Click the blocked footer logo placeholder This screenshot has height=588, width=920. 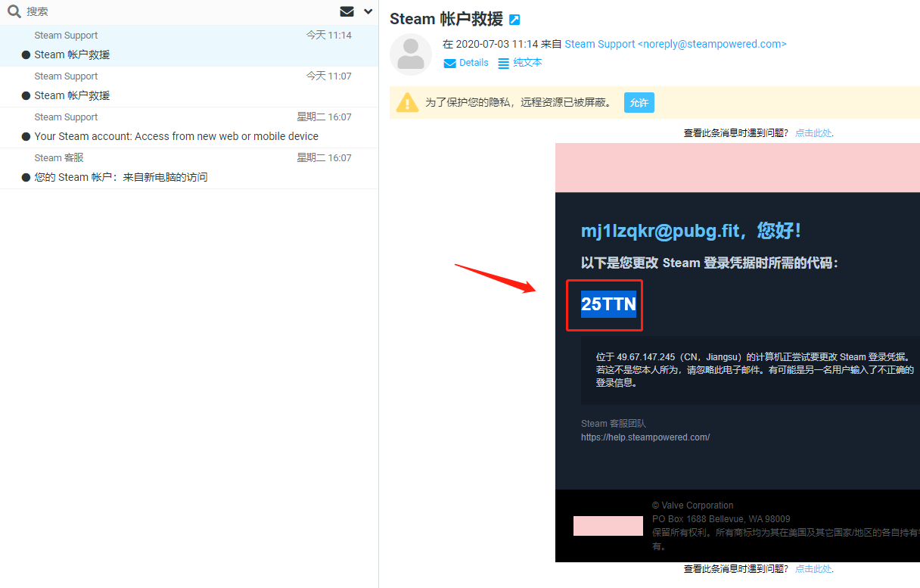(x=608, y=526)
